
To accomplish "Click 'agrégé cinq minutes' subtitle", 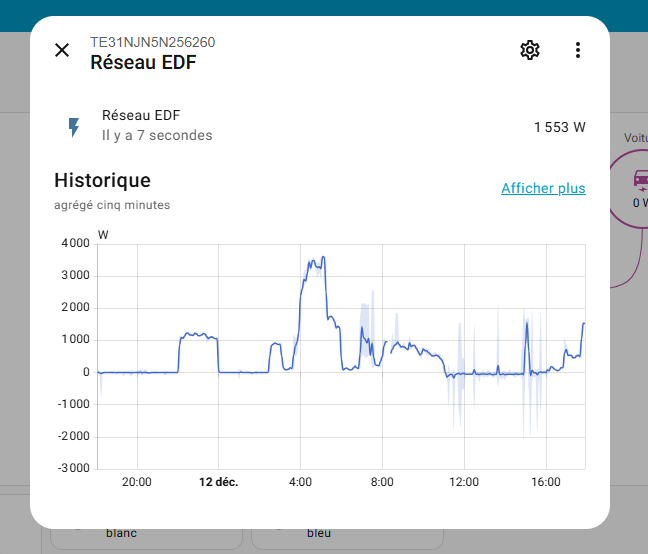I will point(112,205).
